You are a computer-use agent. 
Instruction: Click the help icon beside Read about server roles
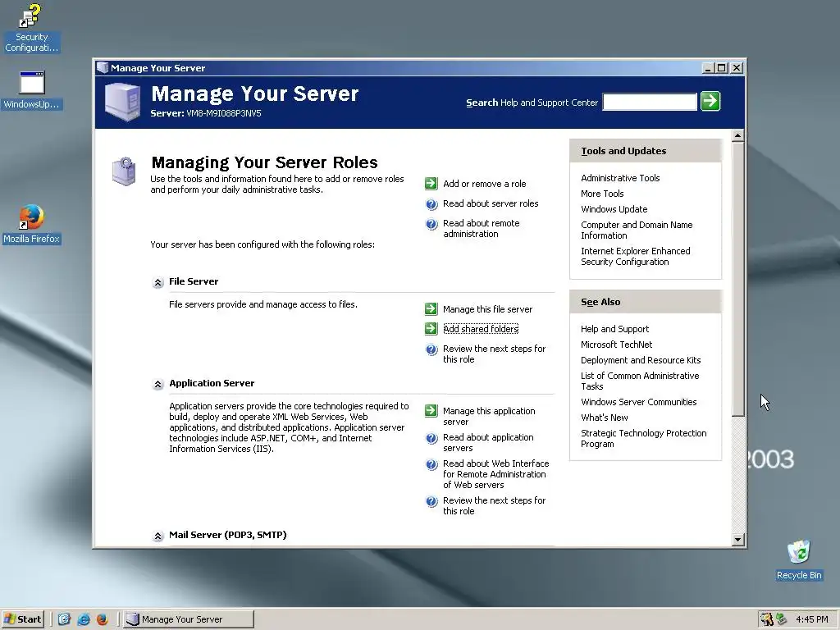pyautogui.click(x=431, y=204)
